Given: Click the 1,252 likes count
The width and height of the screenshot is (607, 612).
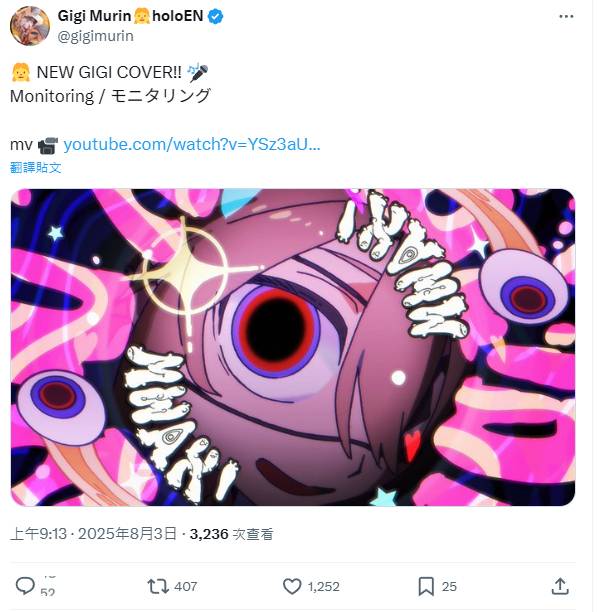Looking at the screenshot, I should [x=323, y=587].
